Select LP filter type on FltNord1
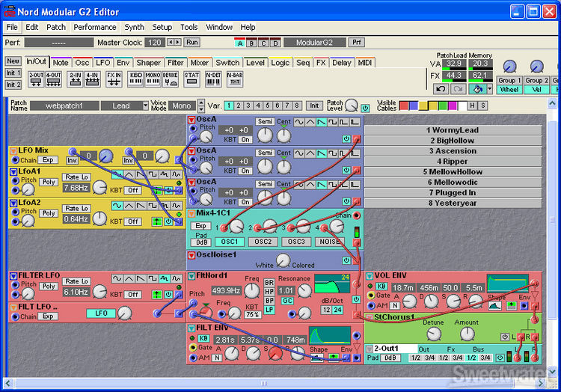The width and height of the screenshot is (561, 392). (269, 310)
